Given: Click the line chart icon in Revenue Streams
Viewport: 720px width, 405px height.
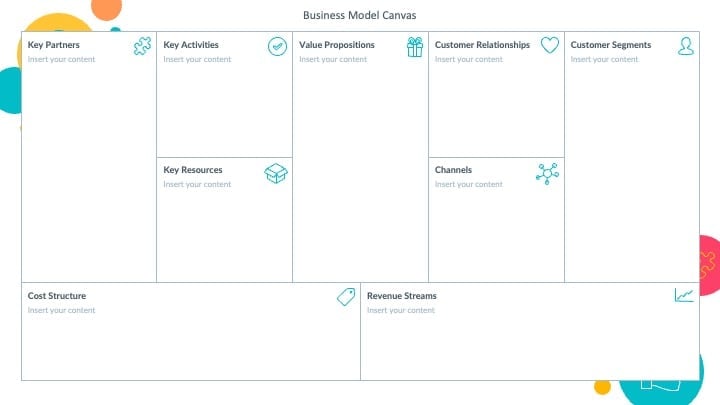Looking at the screenshot, I should pos(684,295).
